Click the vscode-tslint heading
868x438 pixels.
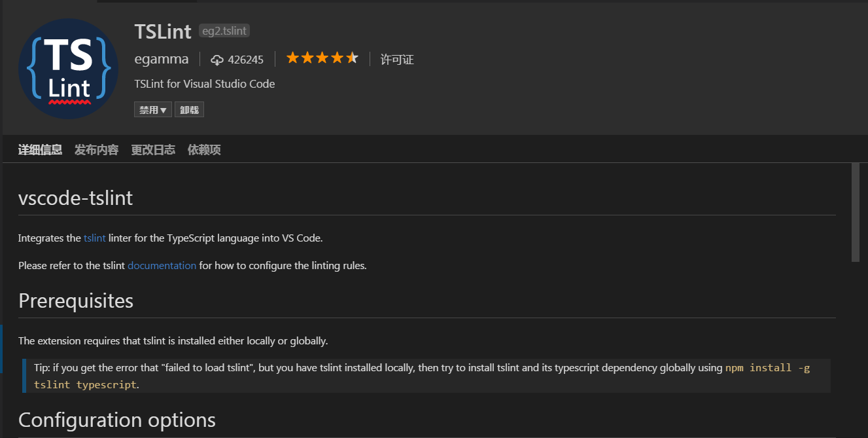click(x=76, y=198)
